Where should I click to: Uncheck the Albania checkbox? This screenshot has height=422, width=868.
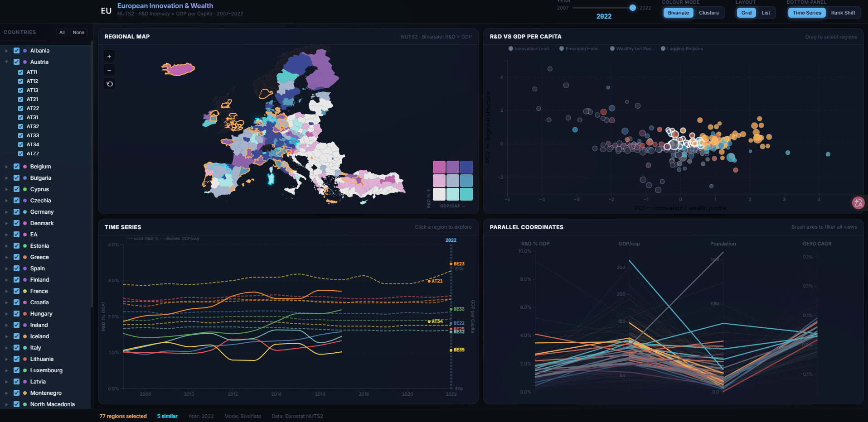16,51
